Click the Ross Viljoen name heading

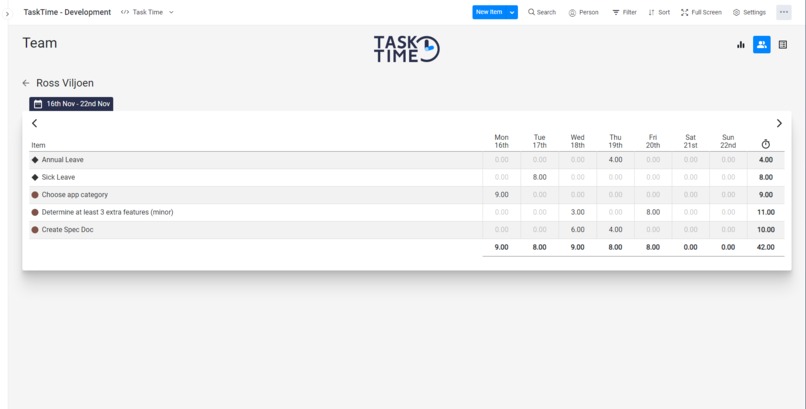point(65,83)
